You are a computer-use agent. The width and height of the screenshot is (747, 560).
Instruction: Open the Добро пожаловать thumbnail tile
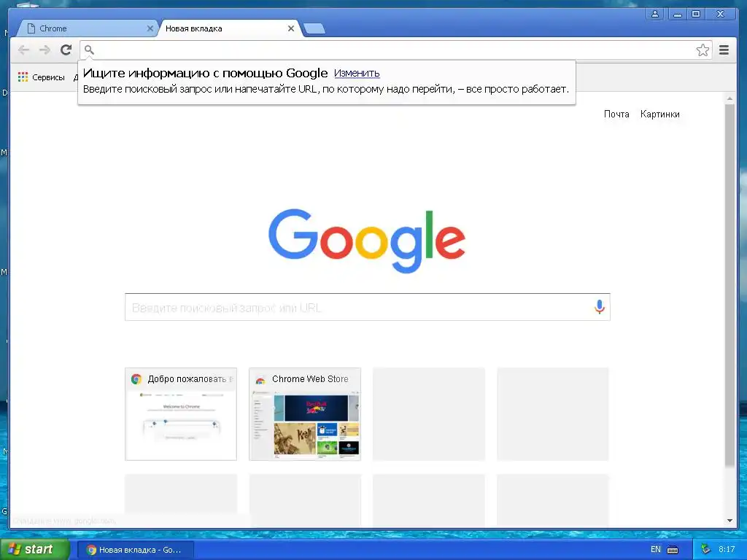[181, 414]
